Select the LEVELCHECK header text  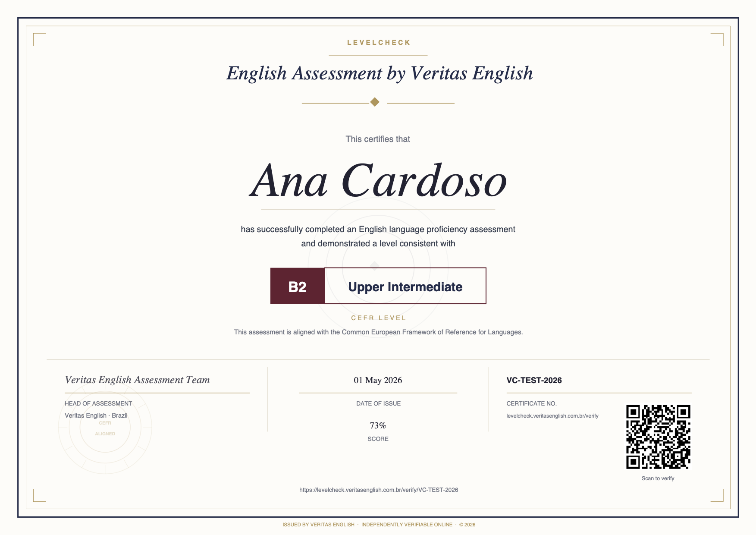click(x=379, y=42)
